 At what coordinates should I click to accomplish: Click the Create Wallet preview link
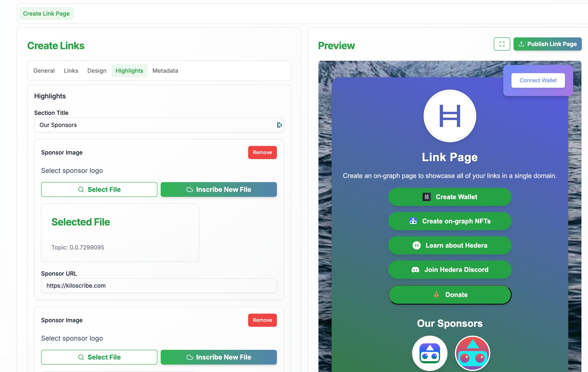tap(450, 197)
